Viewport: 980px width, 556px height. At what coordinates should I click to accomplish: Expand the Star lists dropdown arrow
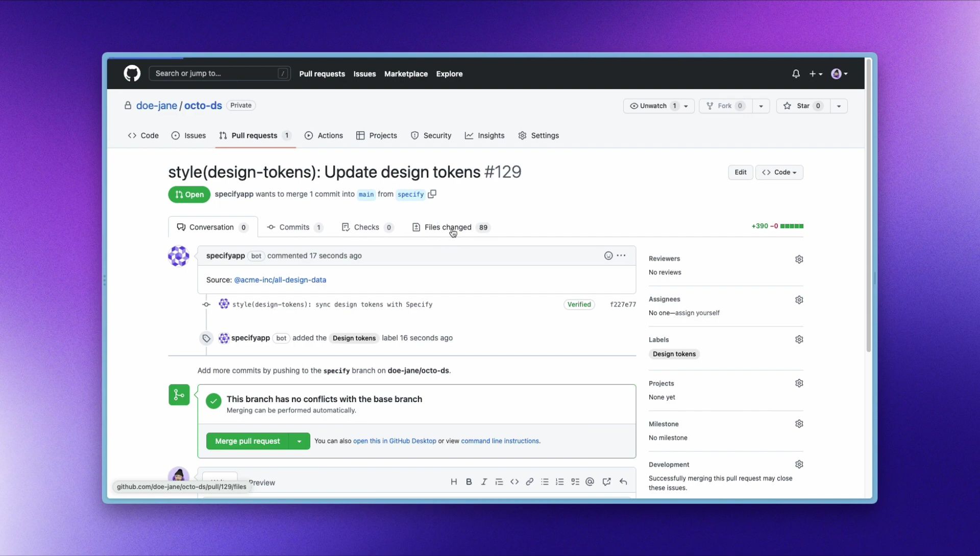(x=839, y=106)
